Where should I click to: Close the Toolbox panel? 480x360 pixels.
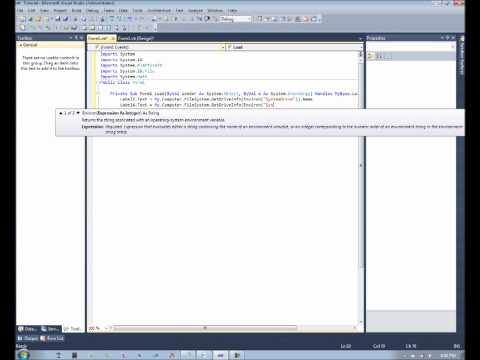tap(81, 38)
